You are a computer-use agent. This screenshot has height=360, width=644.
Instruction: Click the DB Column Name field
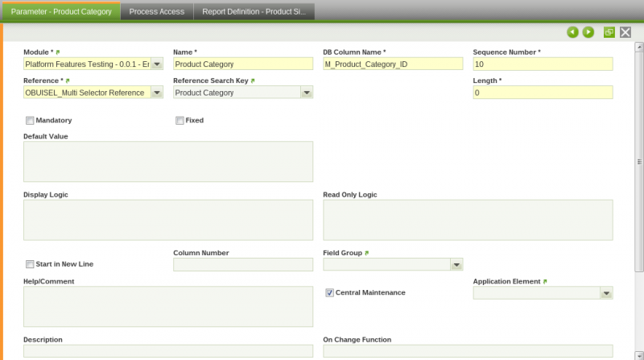pos(393,64)
